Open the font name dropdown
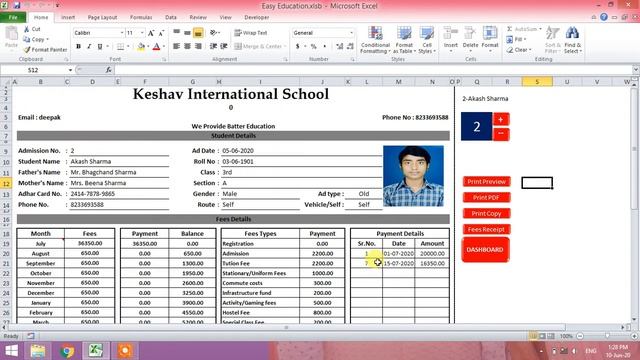 point(122,33)
